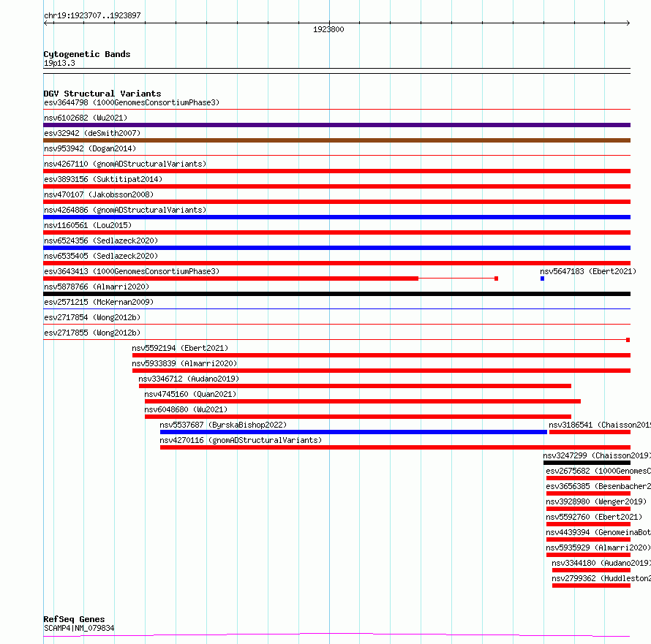
Task: Click the red bar under nsv3186541
Action: click(590, 432)
